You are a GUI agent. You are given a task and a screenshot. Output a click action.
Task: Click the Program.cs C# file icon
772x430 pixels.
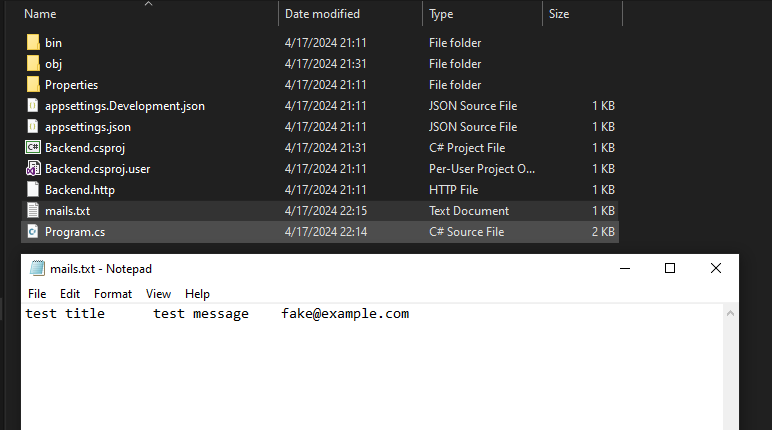[x=33, y=232]
